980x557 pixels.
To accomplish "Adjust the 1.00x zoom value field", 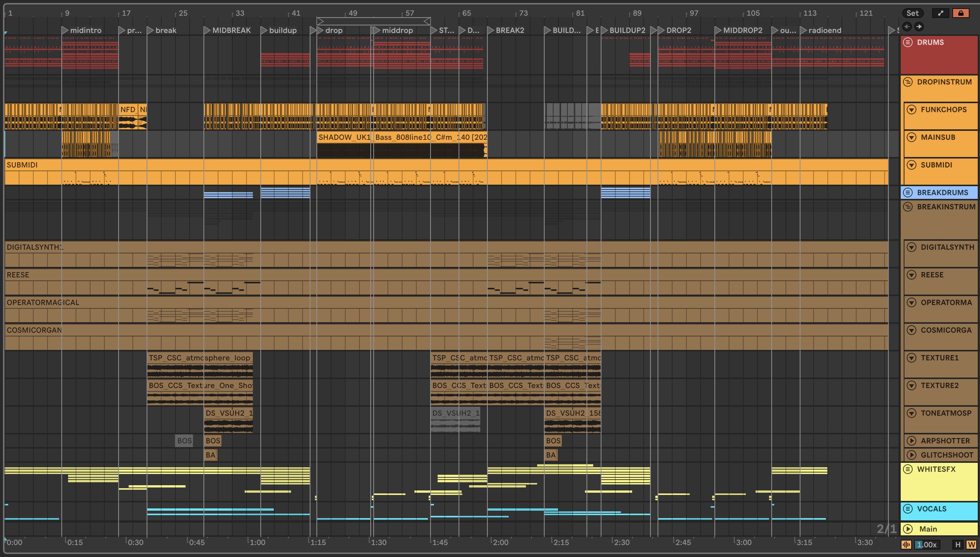I will [927, 544].
